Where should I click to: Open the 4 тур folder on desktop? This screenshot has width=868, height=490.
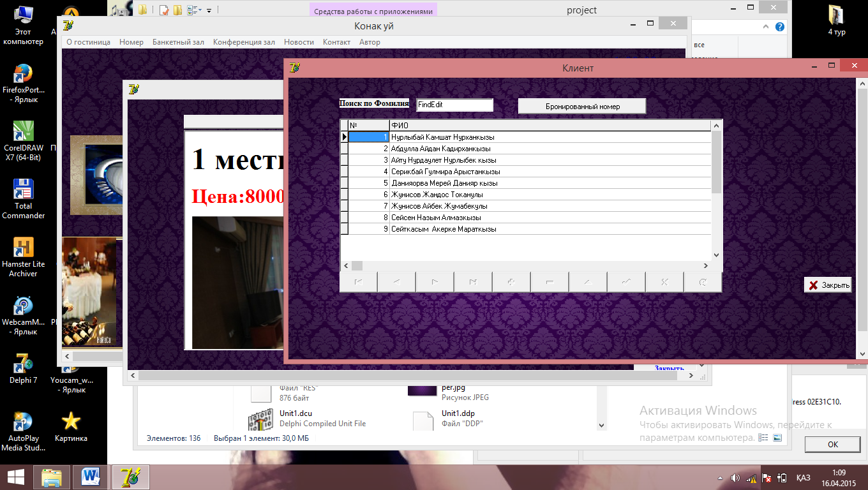click(836, 20)
